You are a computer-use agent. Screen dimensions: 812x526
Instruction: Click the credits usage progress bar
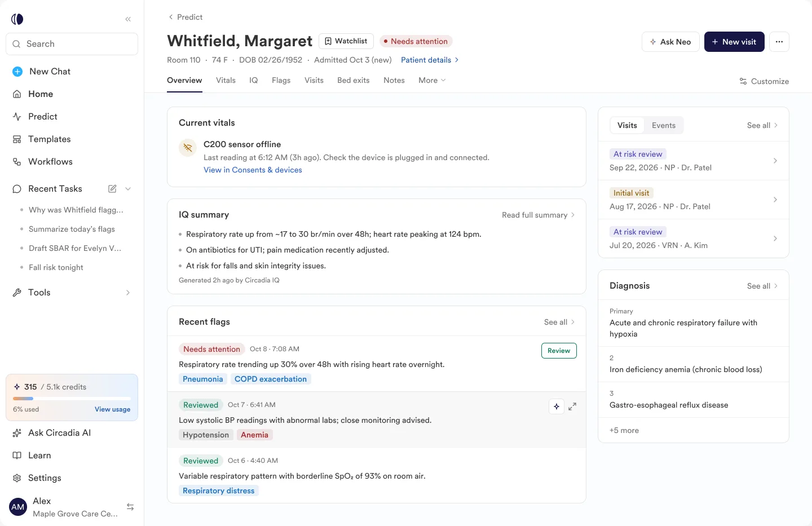pos(72,399)
